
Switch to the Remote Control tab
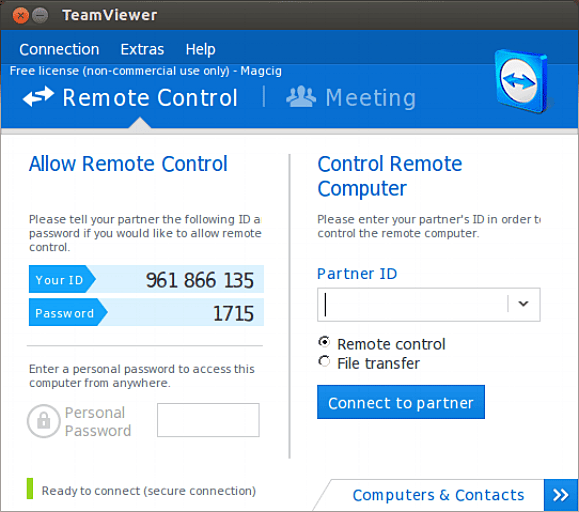click(130, 97)
